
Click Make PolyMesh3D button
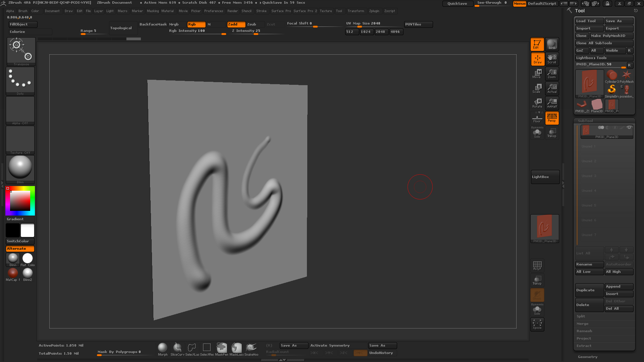pos(611,36)
